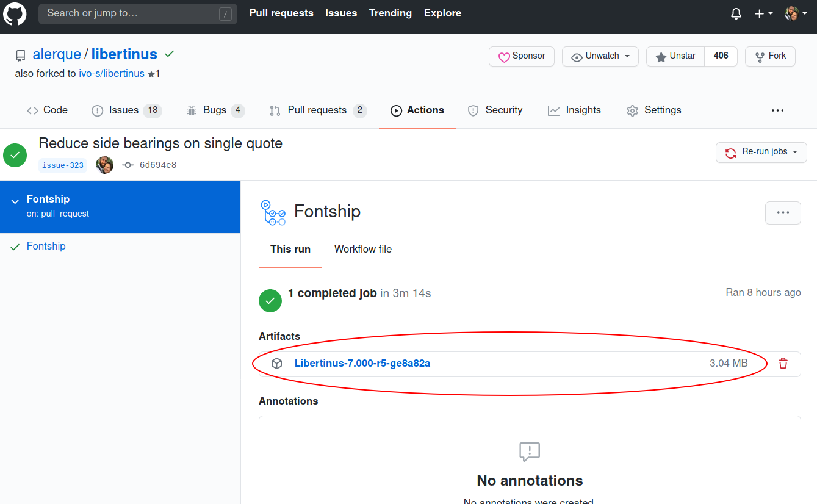817x504 pixels.
Task: Select the Actions tab
Action: coord(417,110)
